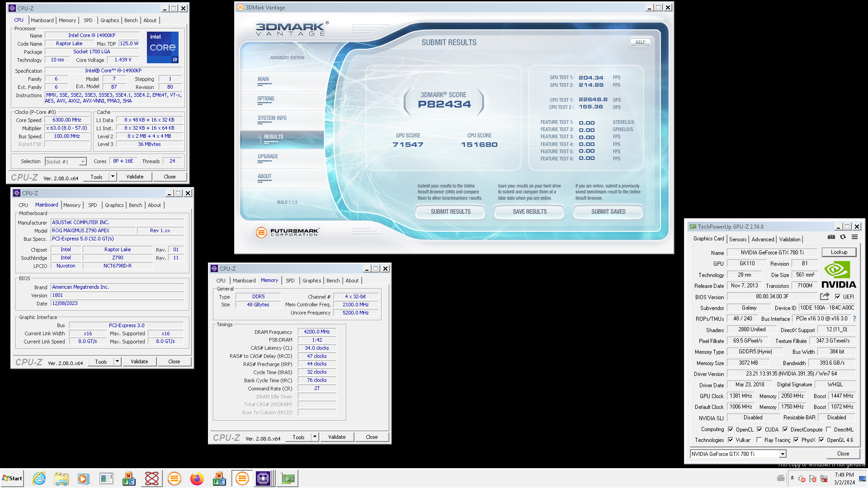
Task: Toggle the OpenCL checkbox
Action: [x=731, y=429]
